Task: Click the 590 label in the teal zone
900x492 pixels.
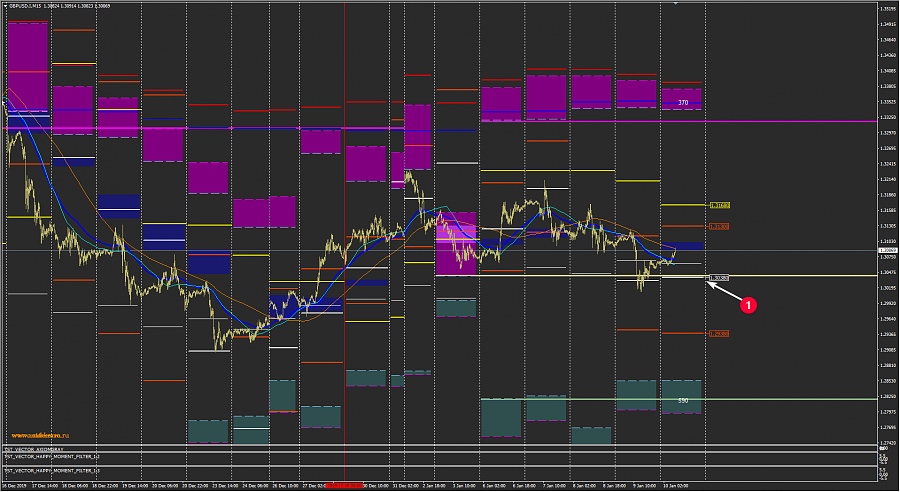Action: (682, 401)
